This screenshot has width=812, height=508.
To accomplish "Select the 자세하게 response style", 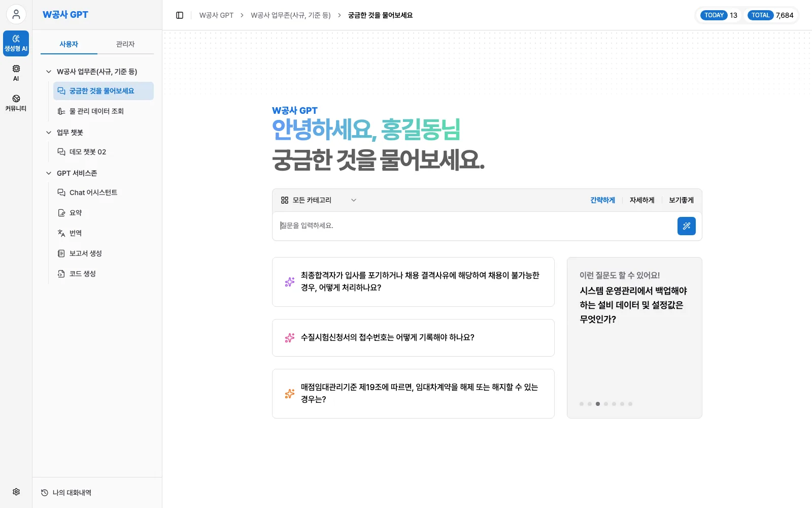I will click(x=642, y=200).
